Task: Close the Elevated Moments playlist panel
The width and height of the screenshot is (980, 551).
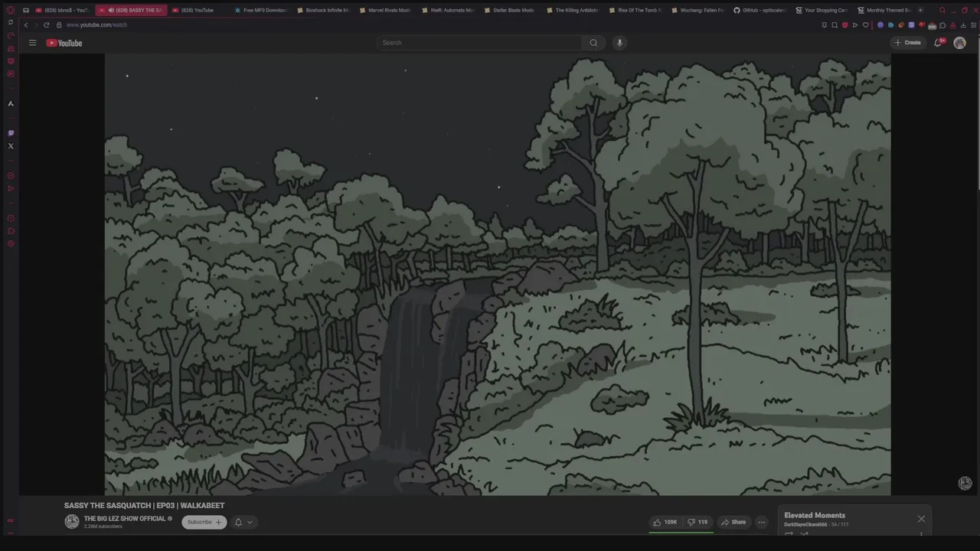Action: [921, 519]
